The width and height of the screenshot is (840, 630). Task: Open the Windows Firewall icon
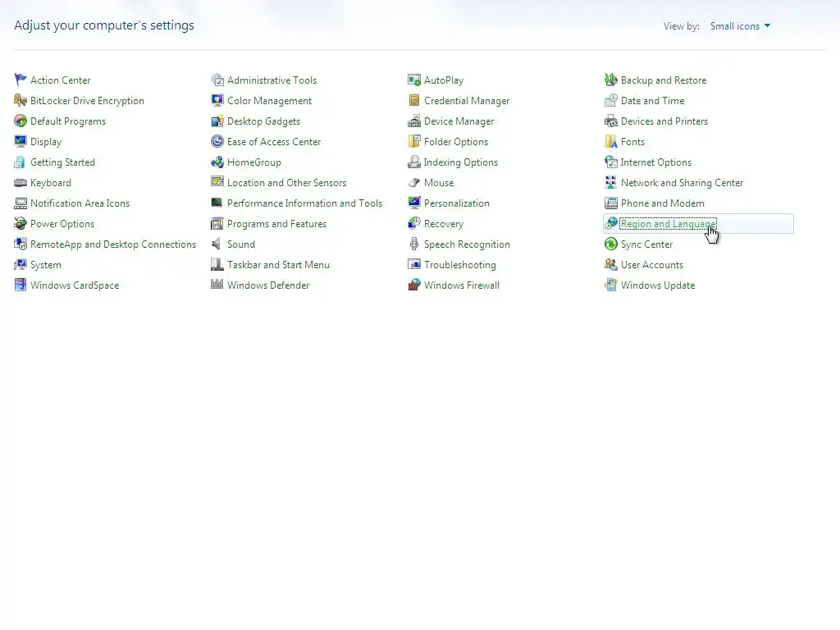[414, 285]
